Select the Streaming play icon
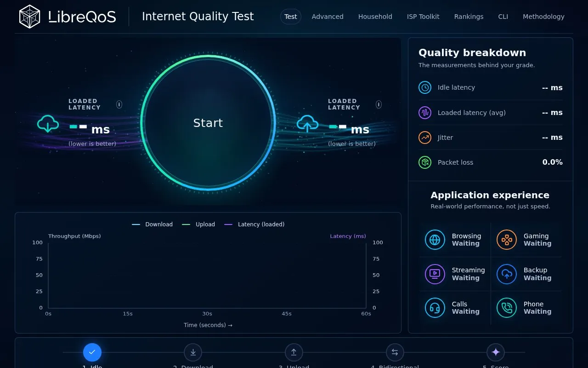 click(435, 274)
